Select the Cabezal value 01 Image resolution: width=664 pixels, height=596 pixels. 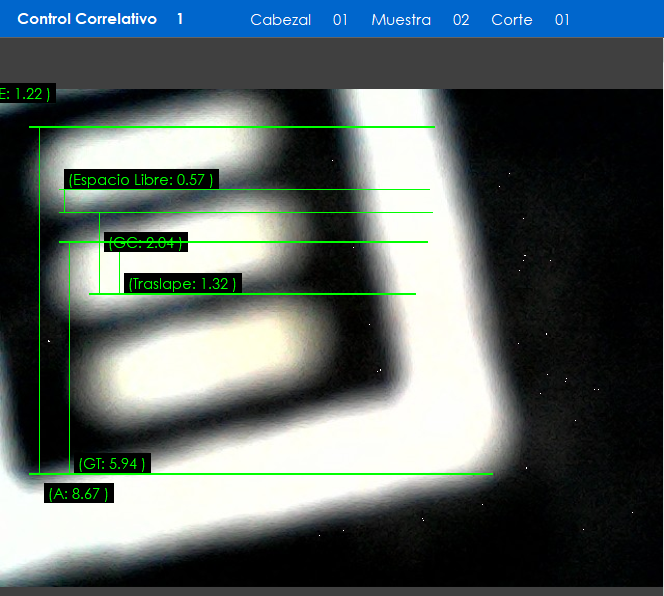340,20
